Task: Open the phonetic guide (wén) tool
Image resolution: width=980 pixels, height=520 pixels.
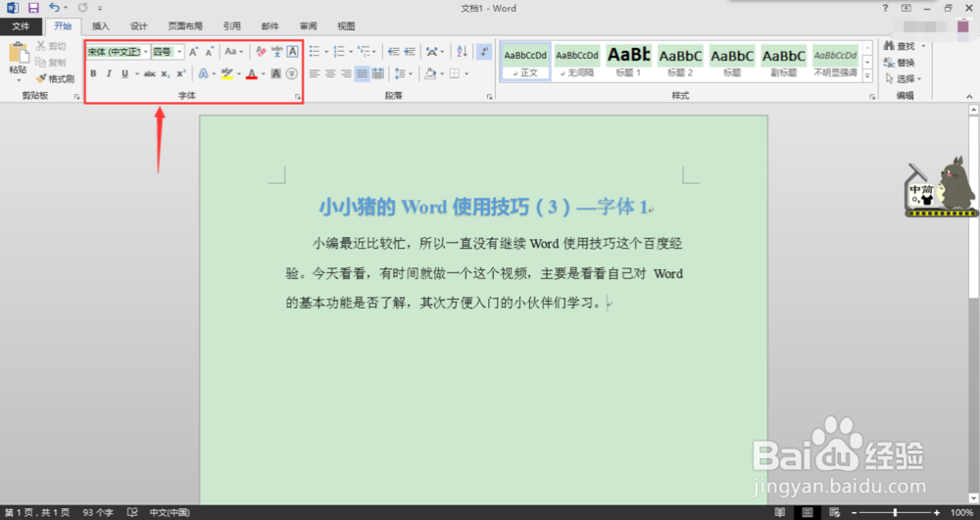Action: coord(277,52)
